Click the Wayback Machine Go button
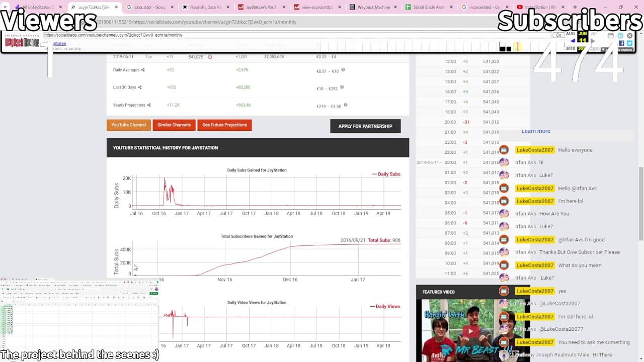Screen dimensions: 644x362 pyautogui.click(x=558, y=35)
